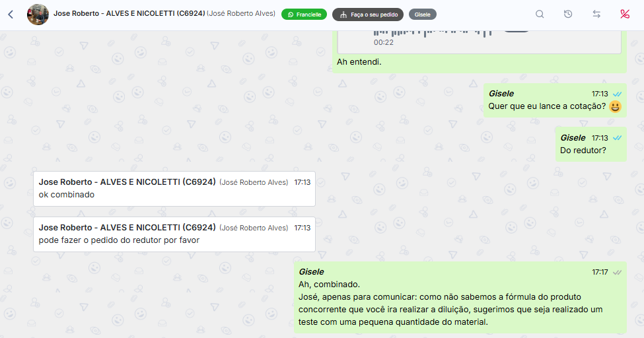
Task: Select 'pode fazer o pedido do redutor' message
Action: click(174, 234)
